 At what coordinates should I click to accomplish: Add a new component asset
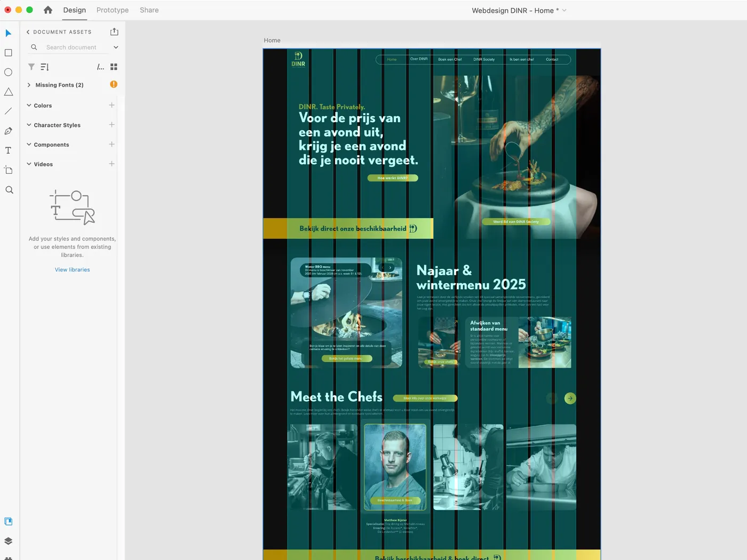coord(112,145)
